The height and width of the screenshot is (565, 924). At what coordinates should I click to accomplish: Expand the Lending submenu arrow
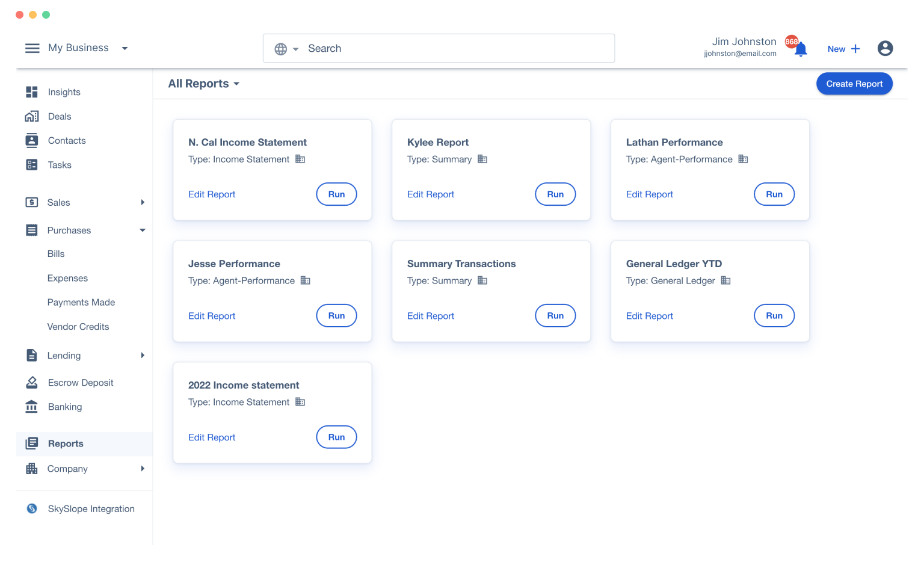(143, 356)
